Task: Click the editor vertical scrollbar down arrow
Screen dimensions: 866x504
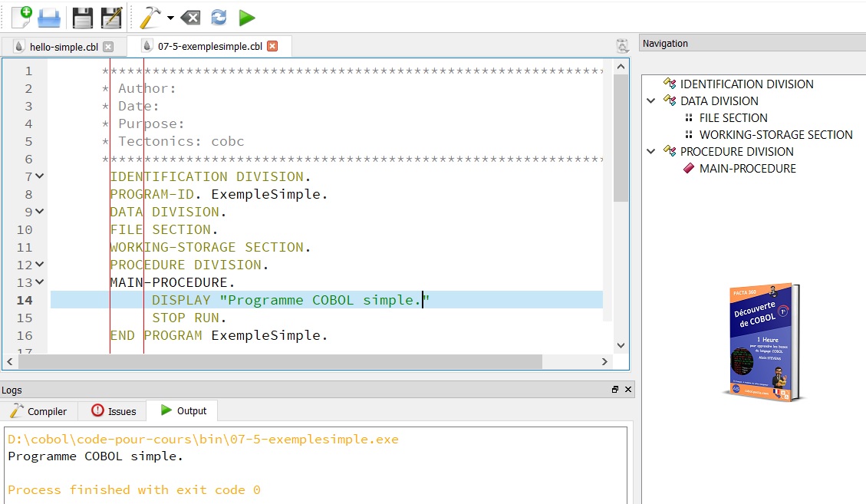Action: pyautogui.click(x=621, y=345)
